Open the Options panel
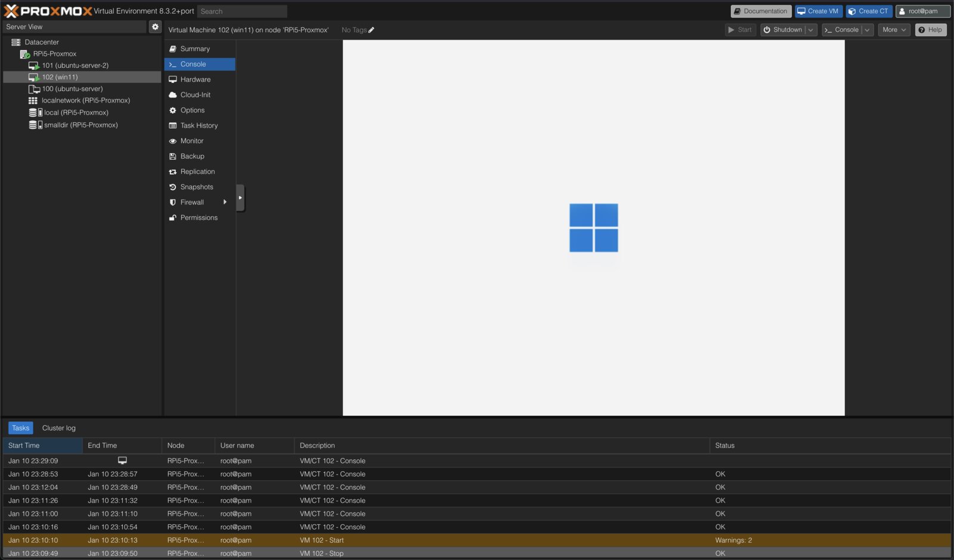The width and height of the screenshot is (954, 560). (x=200, y=110)
